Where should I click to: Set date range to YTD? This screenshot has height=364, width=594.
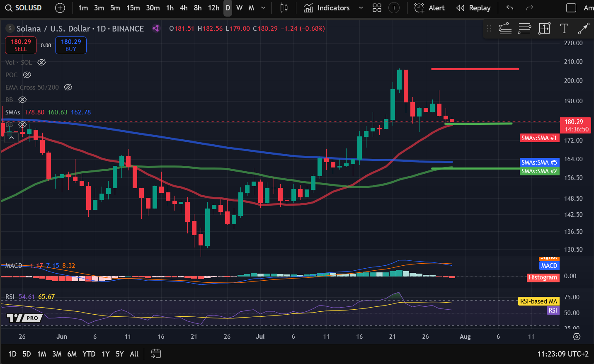(x=89, y=354)
